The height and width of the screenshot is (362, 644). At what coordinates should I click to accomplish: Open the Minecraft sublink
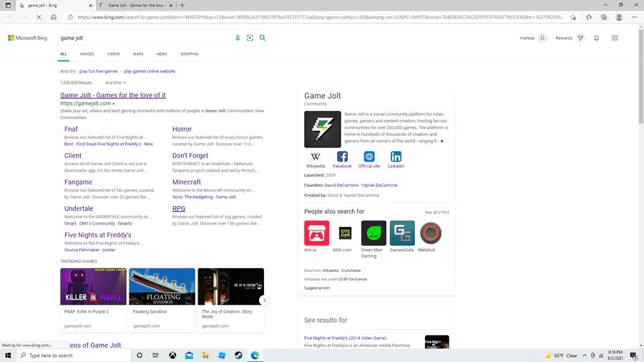click(187, 182)
